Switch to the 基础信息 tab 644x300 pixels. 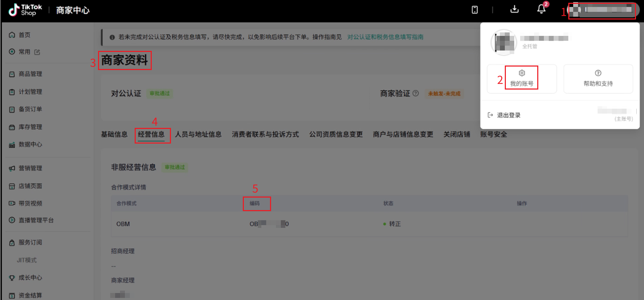(x=114, y=134)
